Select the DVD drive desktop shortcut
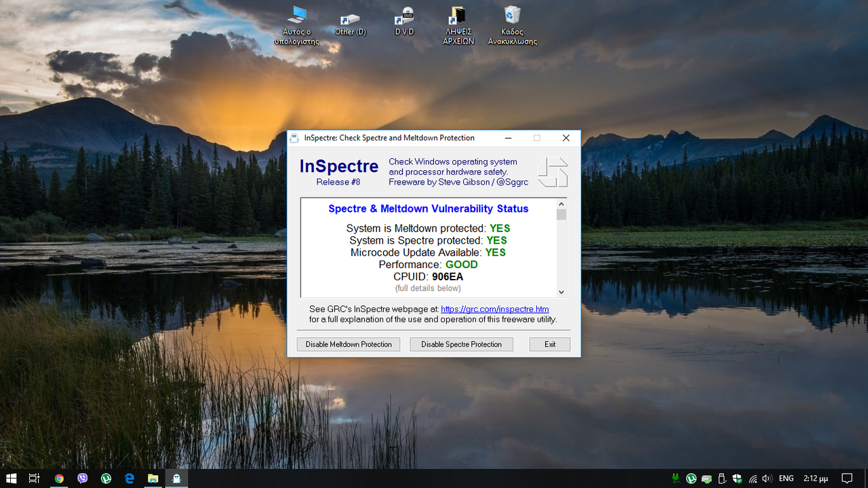The height and width of the screenshot is (488, 868). 404,21
